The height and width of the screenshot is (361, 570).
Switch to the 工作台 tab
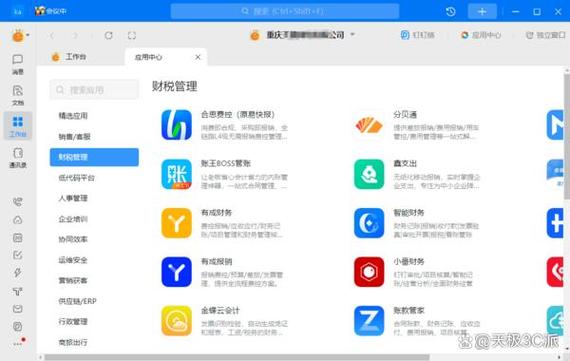[x=69, y=57]
